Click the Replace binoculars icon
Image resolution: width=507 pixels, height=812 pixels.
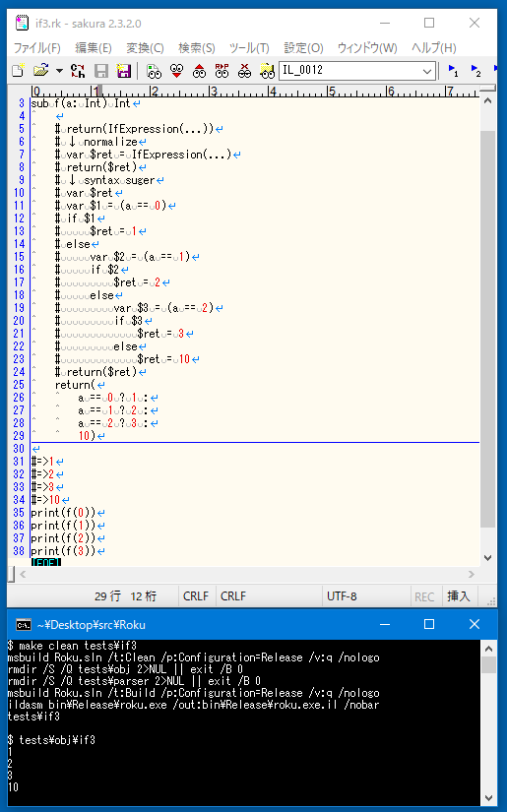(222, 71)
